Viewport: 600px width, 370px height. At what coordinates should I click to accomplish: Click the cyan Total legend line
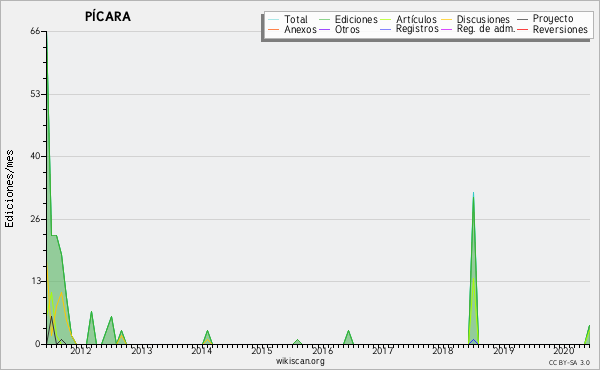click(274, 19)
